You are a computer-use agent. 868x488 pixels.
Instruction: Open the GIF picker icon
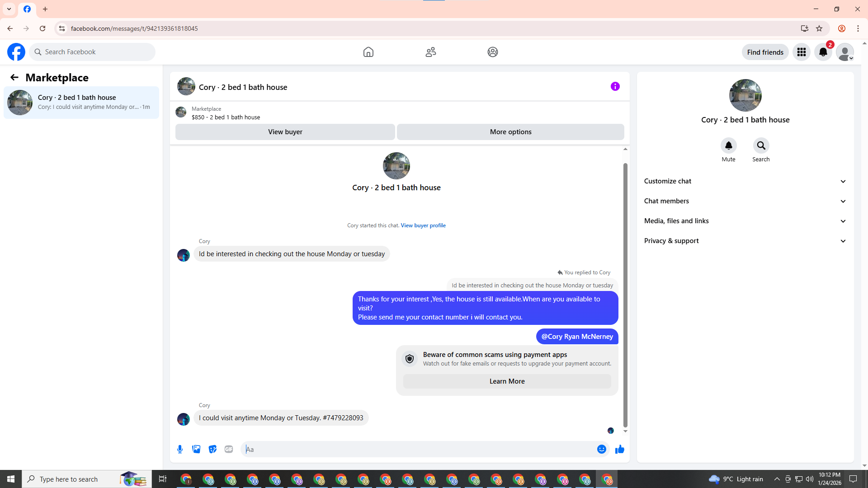pyautogui.click(x=229, y=449)
